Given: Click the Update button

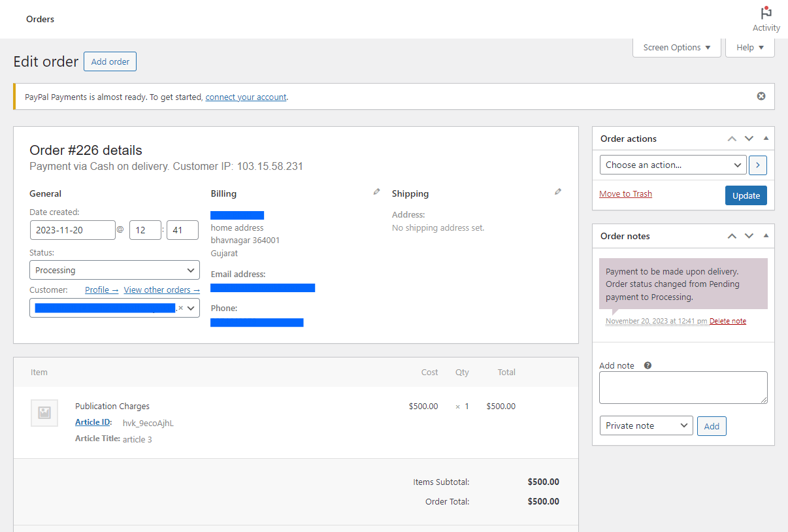Looking at the screenshot, I should coord(746,195).
